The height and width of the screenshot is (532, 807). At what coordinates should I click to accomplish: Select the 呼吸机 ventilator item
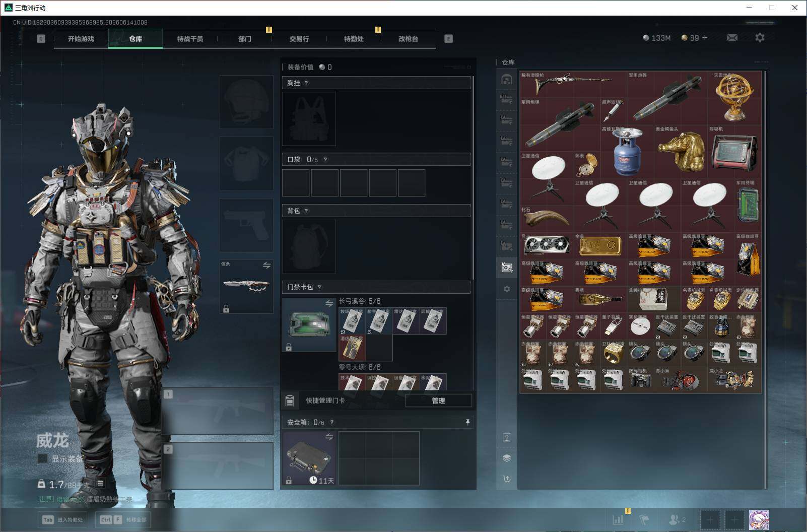[x=734, y=152]
